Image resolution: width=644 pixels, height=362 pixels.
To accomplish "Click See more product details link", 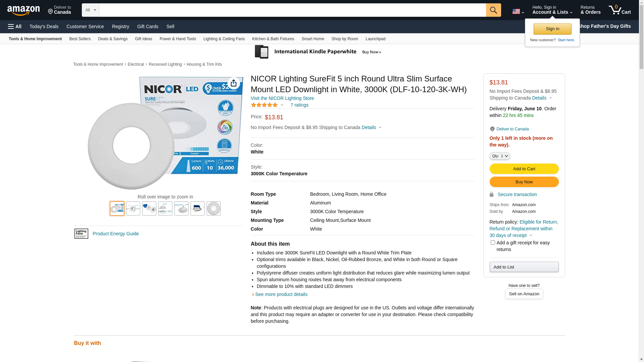I will click(281, 294).
